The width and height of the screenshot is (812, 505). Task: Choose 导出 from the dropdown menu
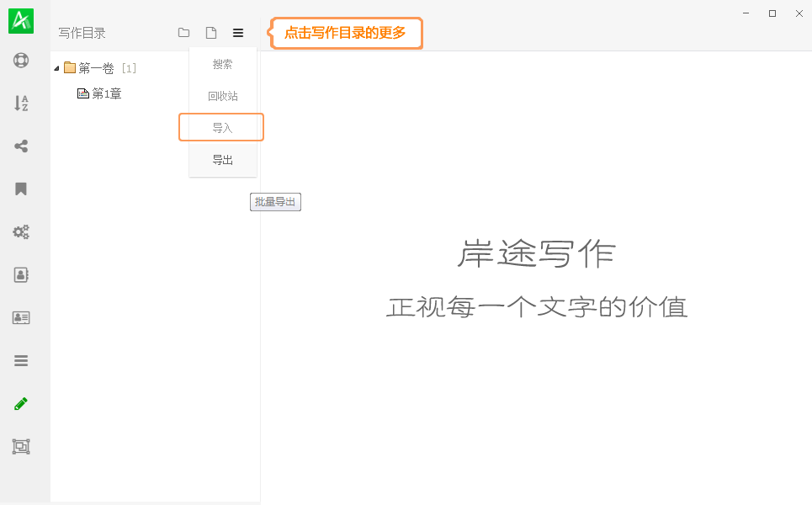(223, 160)
